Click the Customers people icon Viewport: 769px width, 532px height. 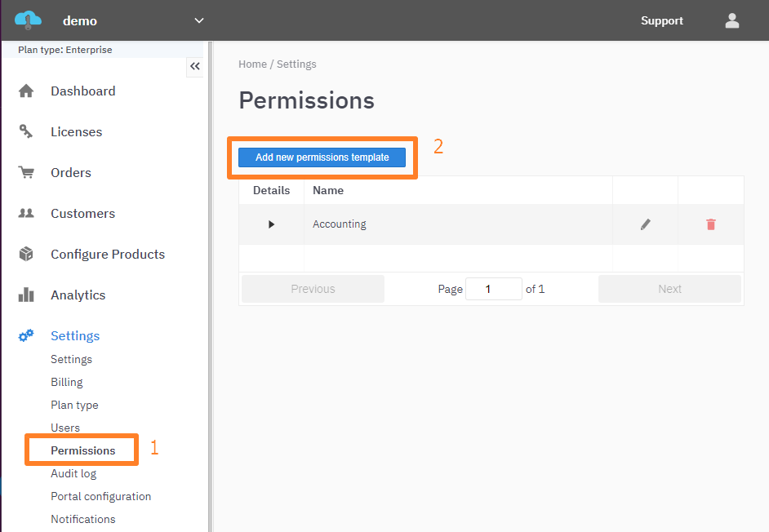pyautogui.click(x=26, y=214)
